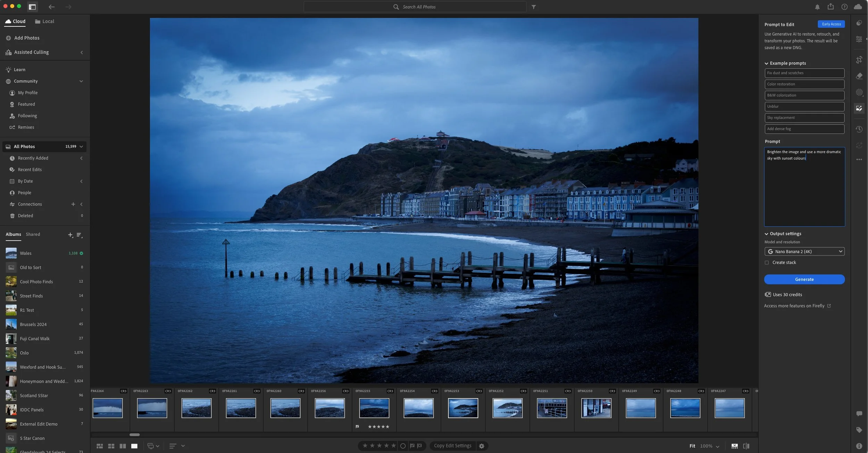This screenshot has width=868, height=453.
Task: Set rating to one star in toolbar
Action: tap(365, 445)
